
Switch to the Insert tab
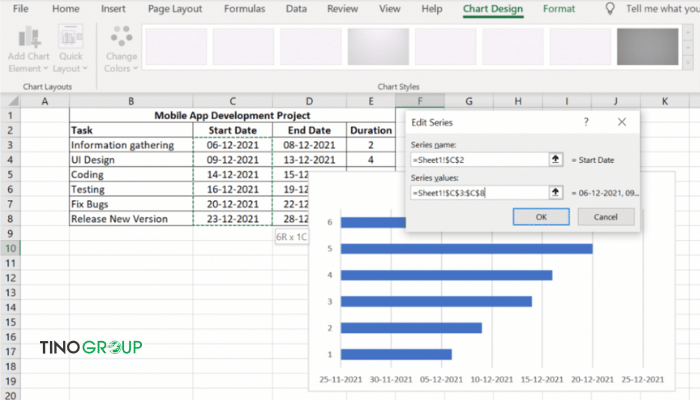[x=113, y=8]
